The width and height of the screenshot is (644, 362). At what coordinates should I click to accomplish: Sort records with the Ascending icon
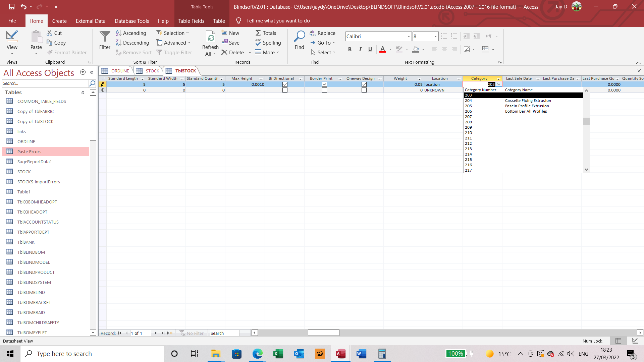click(118, 33)
